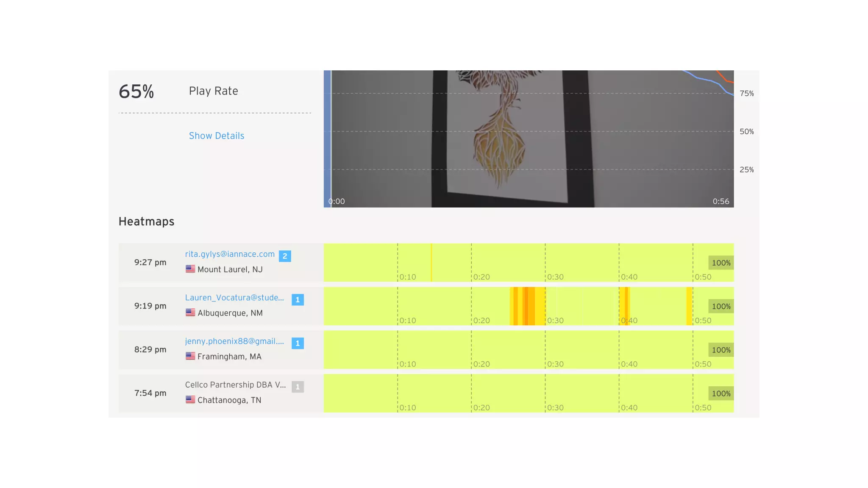This screenshot has width=868, height=488.
Task: Click the US flag icon beside Mount Laurel
Action: tap(190, 269)
